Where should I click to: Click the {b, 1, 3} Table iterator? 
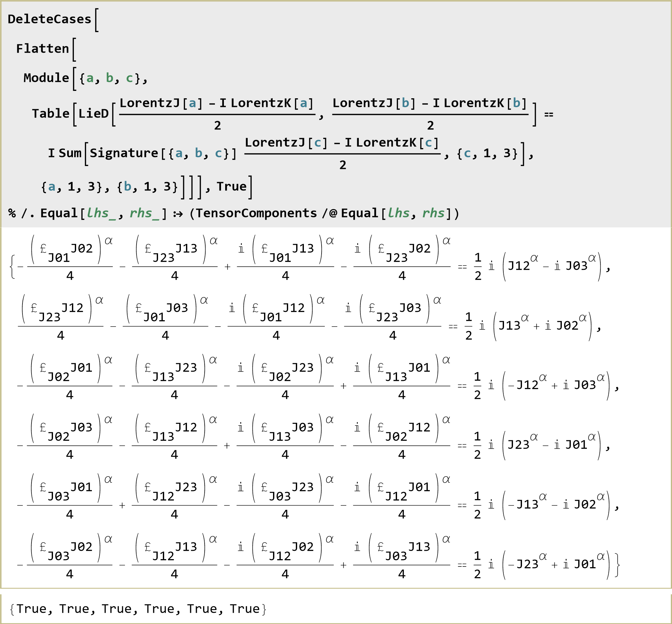click(x=147, y=187)
